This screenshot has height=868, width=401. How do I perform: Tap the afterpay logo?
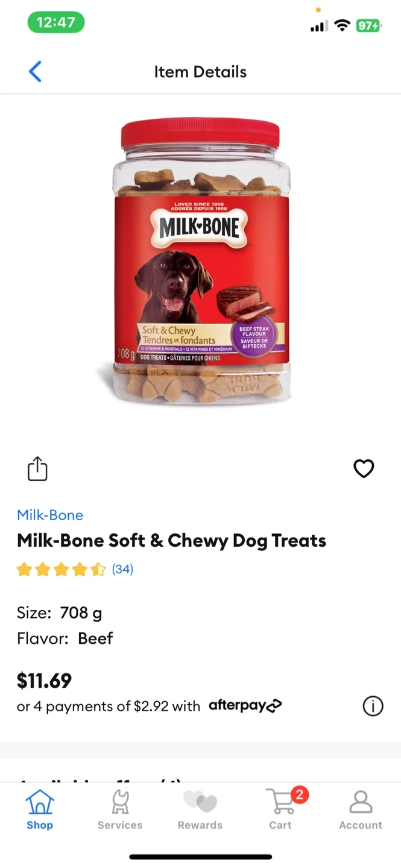coord(245,705)
